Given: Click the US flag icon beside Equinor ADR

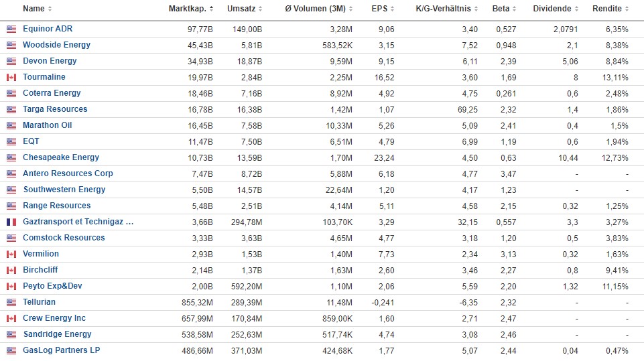Looking at the screenshot, I should 11,29.
